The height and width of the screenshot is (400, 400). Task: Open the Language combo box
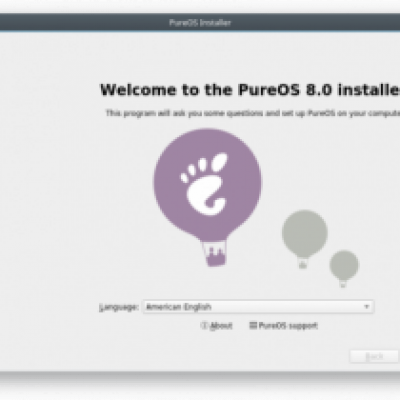pyautogui.click(x=258, y=307)
